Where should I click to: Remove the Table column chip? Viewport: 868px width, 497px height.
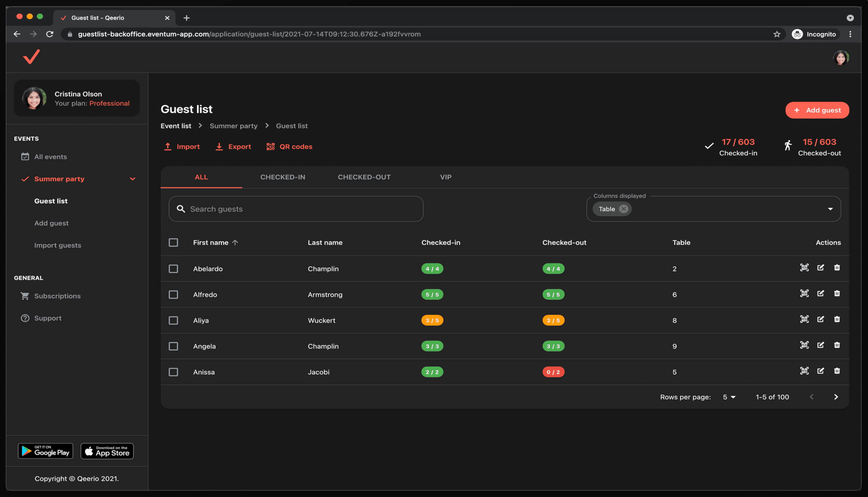pyautogui.click(x=623, y=209)
